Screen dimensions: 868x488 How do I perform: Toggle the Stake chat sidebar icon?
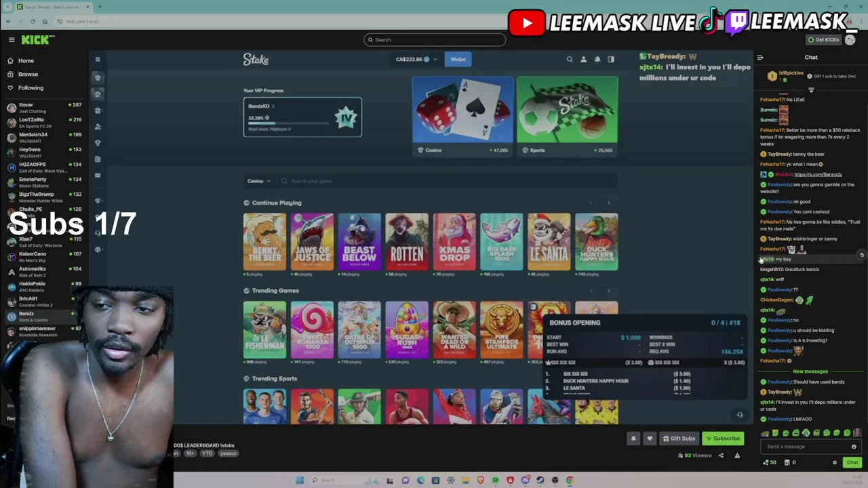tap(611, 60)
